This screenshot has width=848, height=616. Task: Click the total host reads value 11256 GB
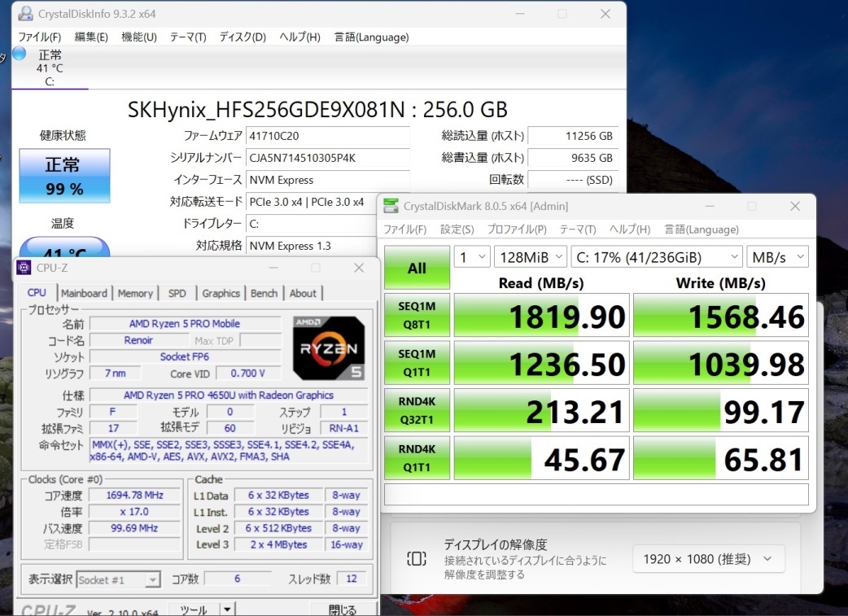coord(573,136)
